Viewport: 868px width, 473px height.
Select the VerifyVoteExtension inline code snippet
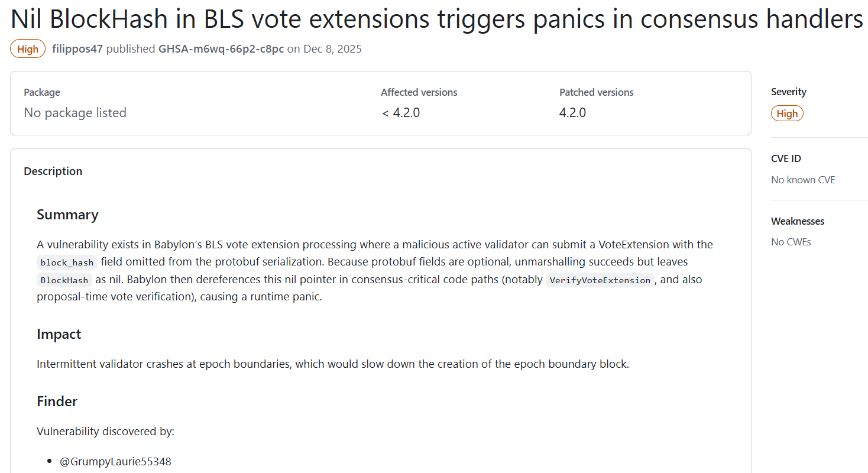point(600,280)
